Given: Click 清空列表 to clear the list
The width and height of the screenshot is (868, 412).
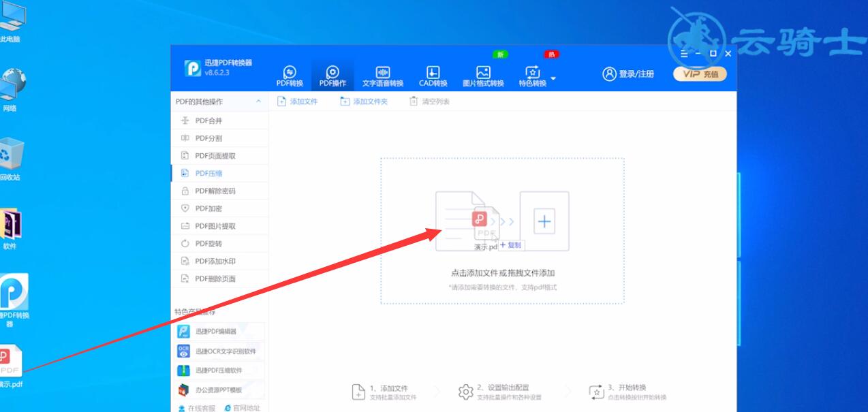Looking at the screenshot, I should point(429,101).
